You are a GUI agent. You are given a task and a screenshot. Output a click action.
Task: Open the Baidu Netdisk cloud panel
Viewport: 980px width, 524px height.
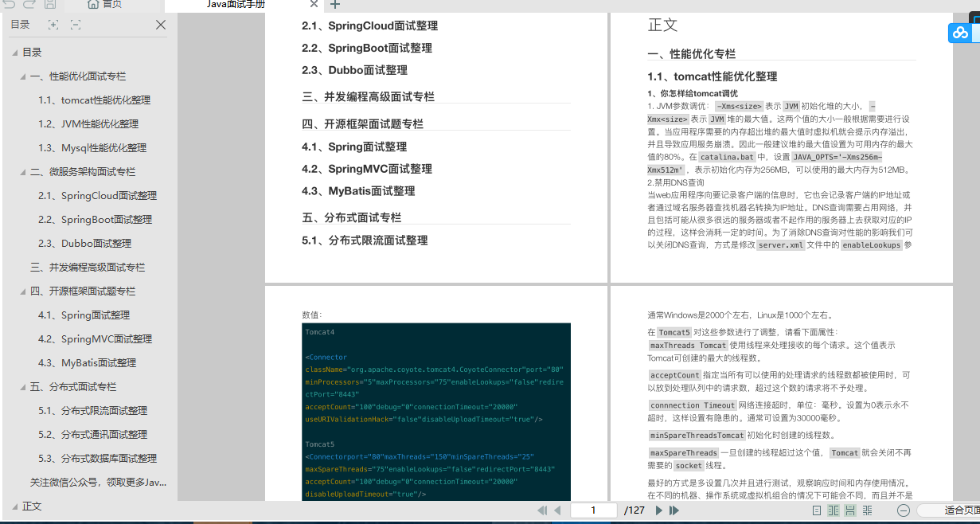point(960,33)
